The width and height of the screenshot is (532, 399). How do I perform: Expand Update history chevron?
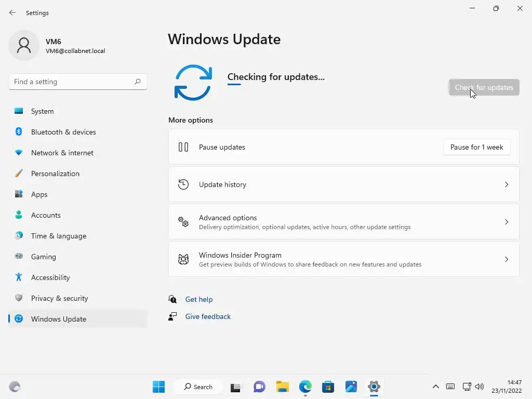pos(506,184)
